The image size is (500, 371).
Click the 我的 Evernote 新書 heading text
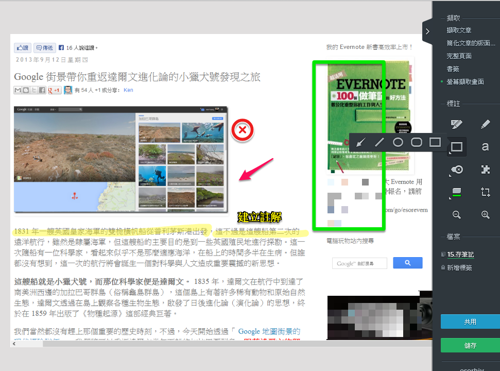coord(369,47)
